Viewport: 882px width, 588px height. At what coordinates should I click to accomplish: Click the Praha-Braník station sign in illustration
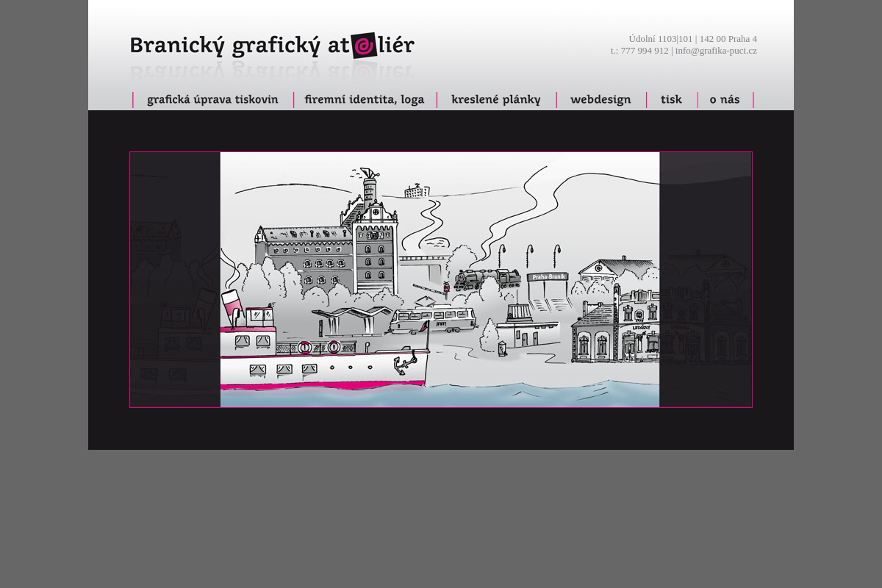547,278
